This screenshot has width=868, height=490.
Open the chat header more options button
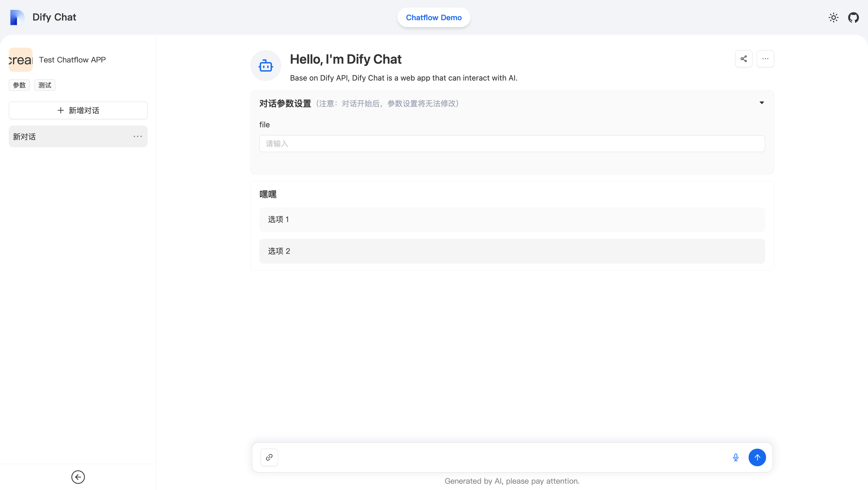tap(765, 59)
